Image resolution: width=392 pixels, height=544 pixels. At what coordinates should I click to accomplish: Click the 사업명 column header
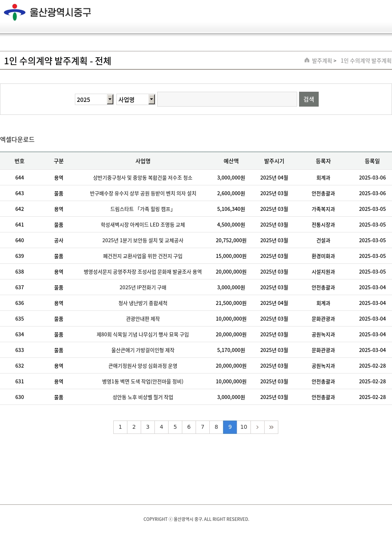point(143,161)
